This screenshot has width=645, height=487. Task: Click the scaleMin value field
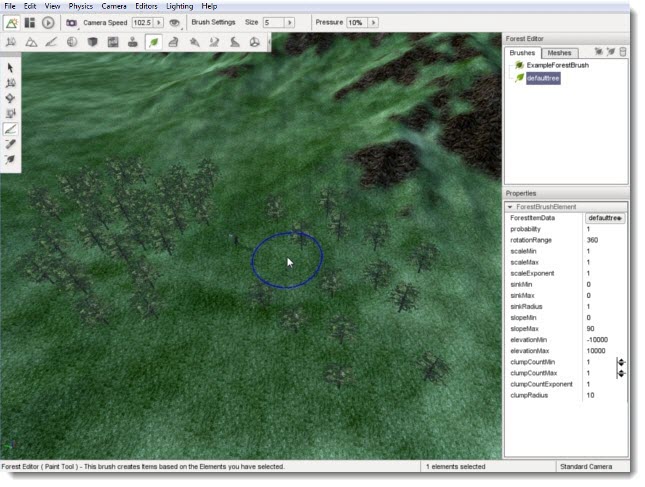(604, 251)
